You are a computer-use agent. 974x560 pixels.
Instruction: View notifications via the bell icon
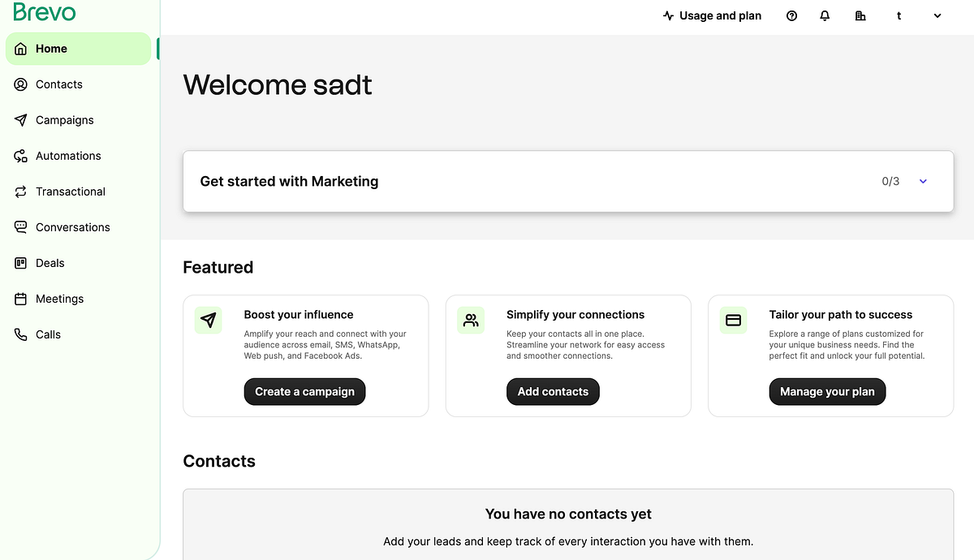(x=825, y=15)
